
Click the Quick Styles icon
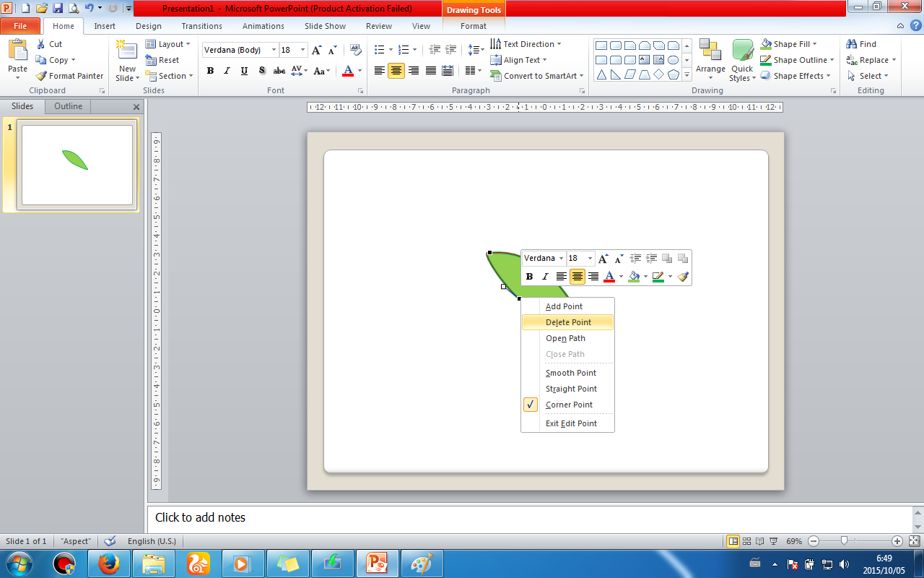tap(742, 60)
